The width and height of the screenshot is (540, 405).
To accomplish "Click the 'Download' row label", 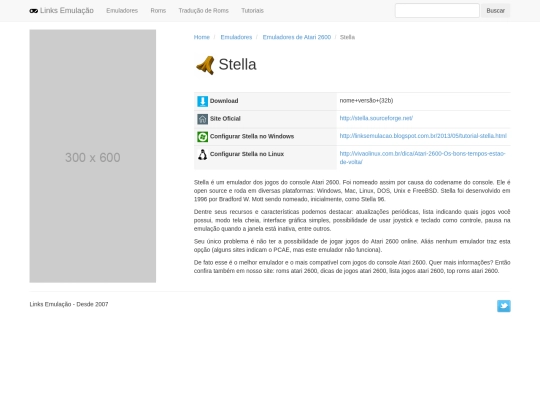I will pyautogui.click(x=224, y=101).
